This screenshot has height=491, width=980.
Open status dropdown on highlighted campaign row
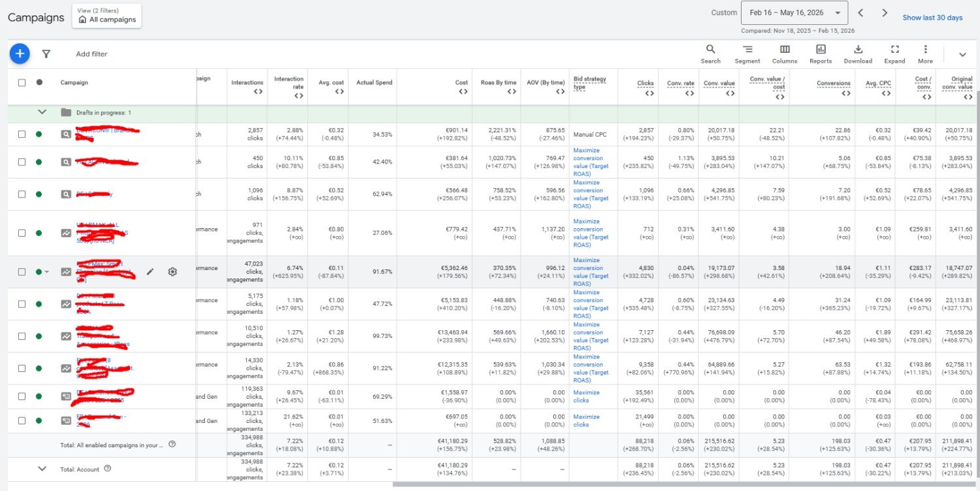tap(46, 272)
